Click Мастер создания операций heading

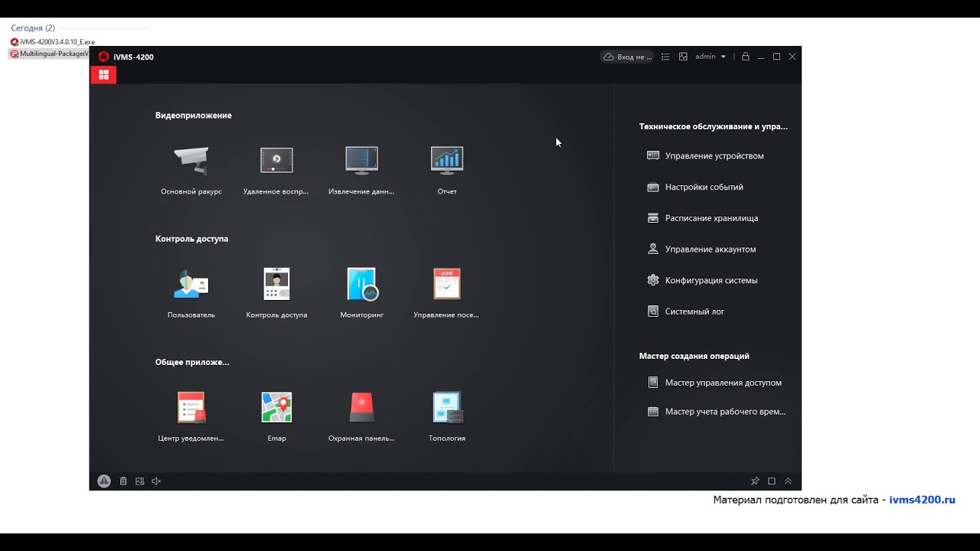click(x=694, y=356)
